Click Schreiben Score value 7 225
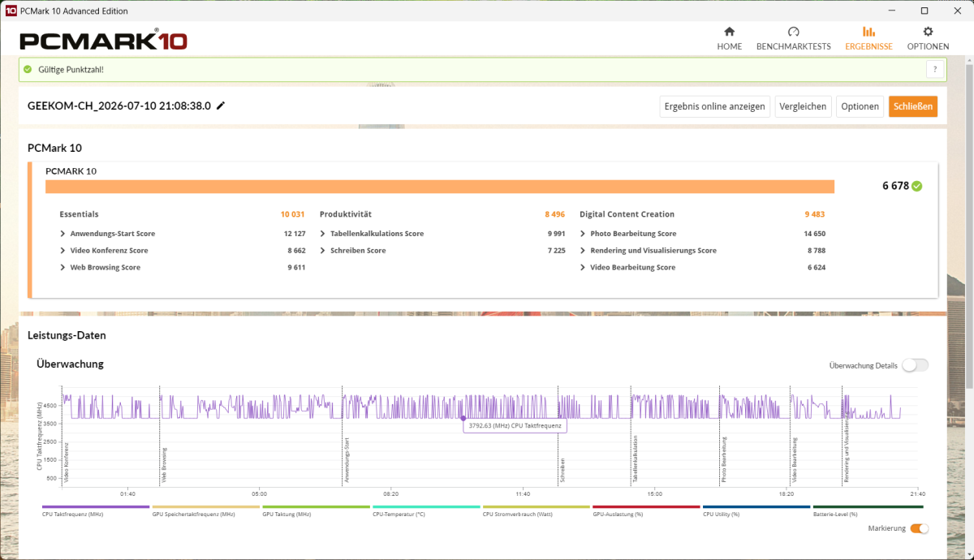 point(555,251)
